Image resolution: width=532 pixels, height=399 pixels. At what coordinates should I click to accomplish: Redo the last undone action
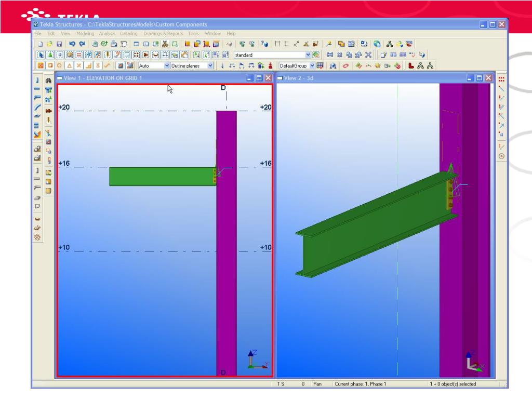[82, 44]
